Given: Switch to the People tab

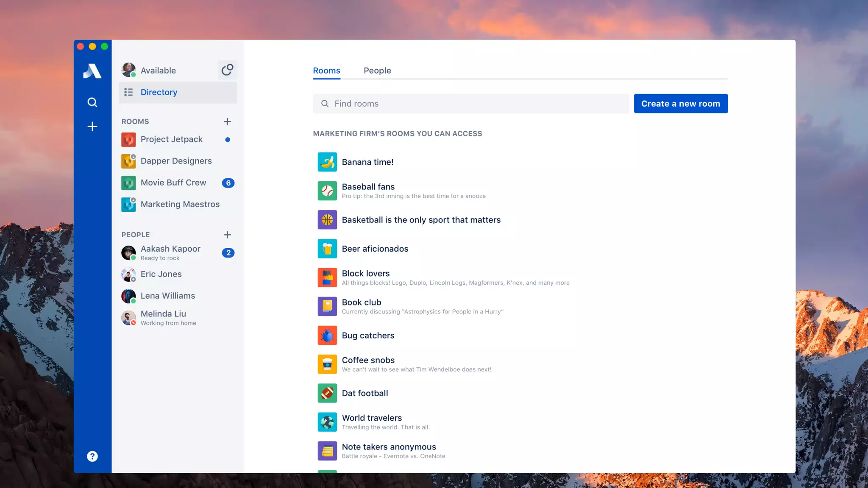Looking at the screenshot, I should (377, 70).
